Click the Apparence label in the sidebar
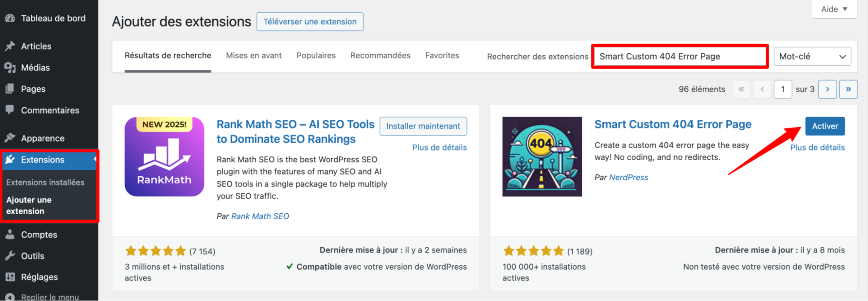 tap(43, 138)
